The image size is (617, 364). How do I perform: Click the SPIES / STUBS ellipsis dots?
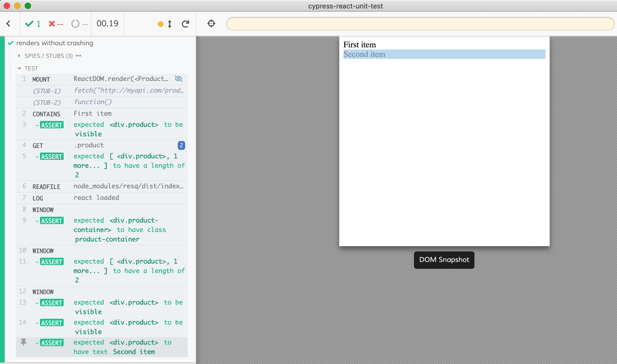click(78, 56)
